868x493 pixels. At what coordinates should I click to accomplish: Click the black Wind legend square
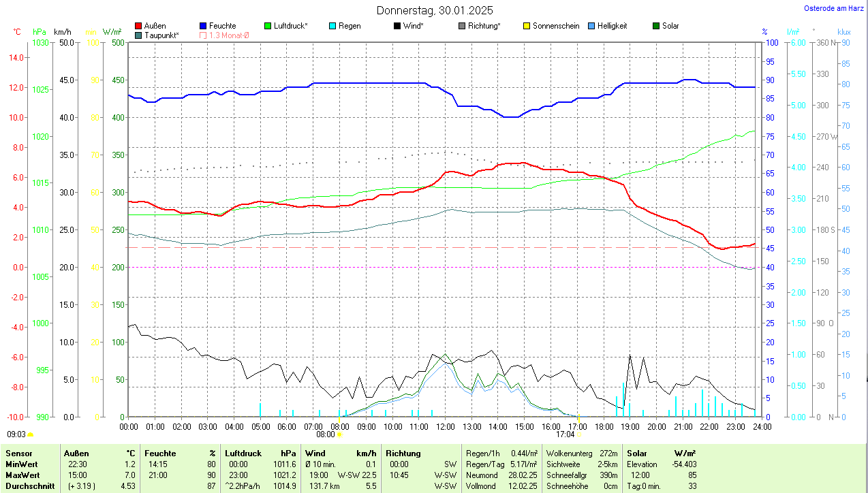point(397,26)
